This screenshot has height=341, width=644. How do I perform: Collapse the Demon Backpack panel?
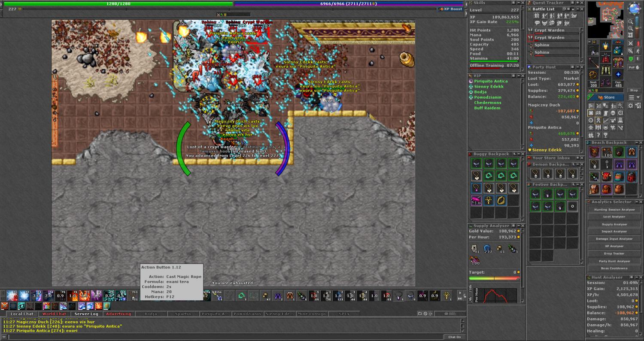[x=578, y=164]
